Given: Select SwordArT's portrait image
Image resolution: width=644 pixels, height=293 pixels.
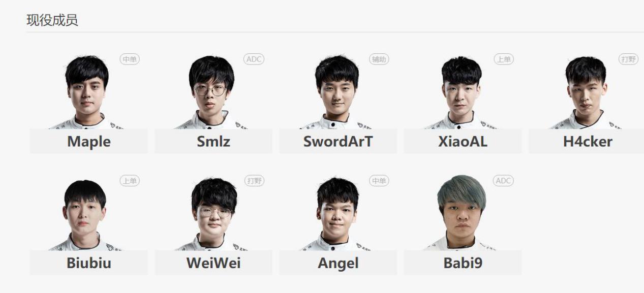Looking at the screenshot, I should tap(337, 91).
